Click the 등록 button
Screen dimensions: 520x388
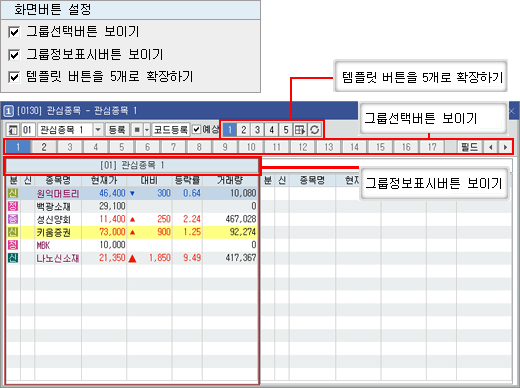pyautogui.click(x=117, y=130)
